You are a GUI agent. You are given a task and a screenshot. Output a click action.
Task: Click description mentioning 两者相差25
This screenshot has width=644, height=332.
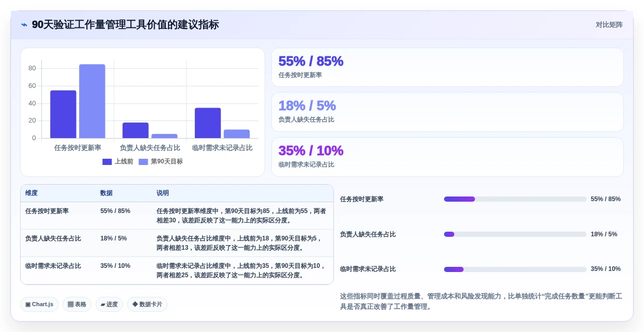pyautogui.click(x=242, y=270)
